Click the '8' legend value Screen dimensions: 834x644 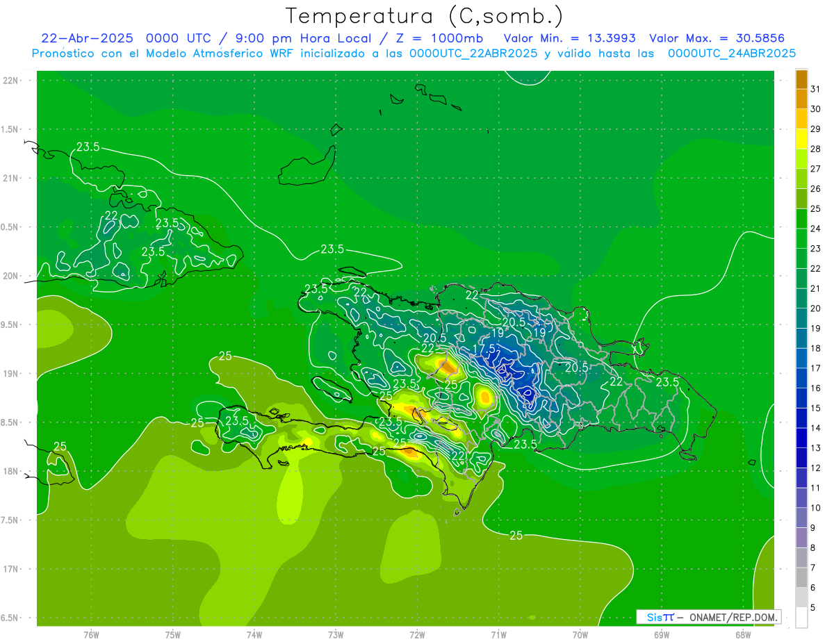tap(813, 547)
